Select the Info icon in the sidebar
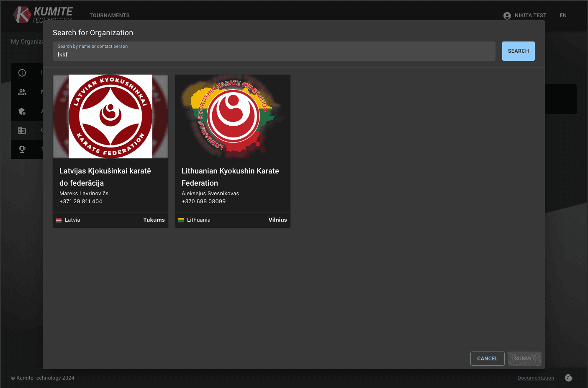Viewport: 588px width, 388px height. click(x=22, y=72)
